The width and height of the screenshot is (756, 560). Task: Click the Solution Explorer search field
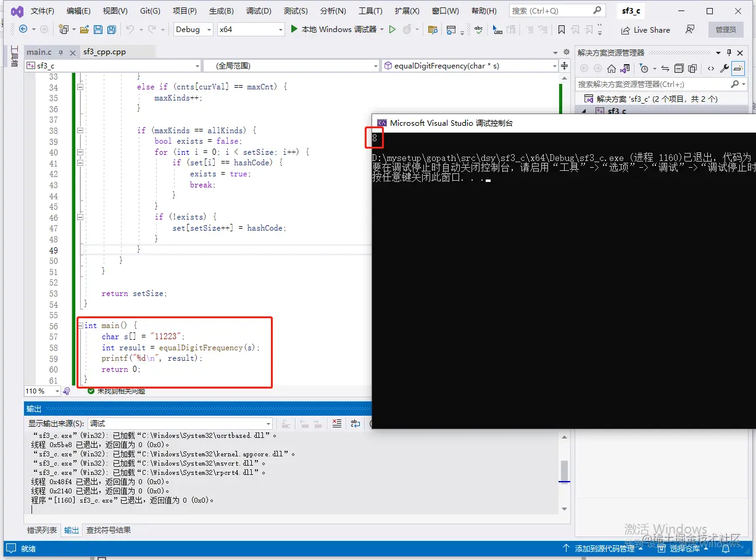(x=660, y=84)
